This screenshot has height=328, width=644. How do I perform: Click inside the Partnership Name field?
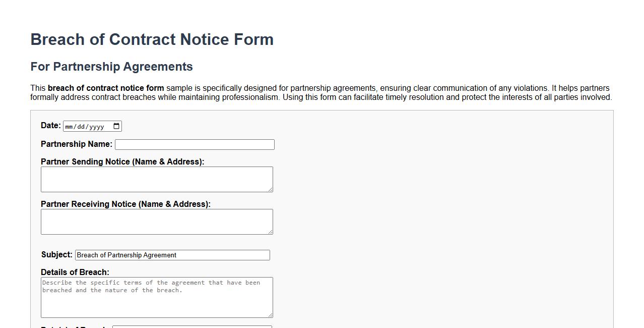pos(194,144)
